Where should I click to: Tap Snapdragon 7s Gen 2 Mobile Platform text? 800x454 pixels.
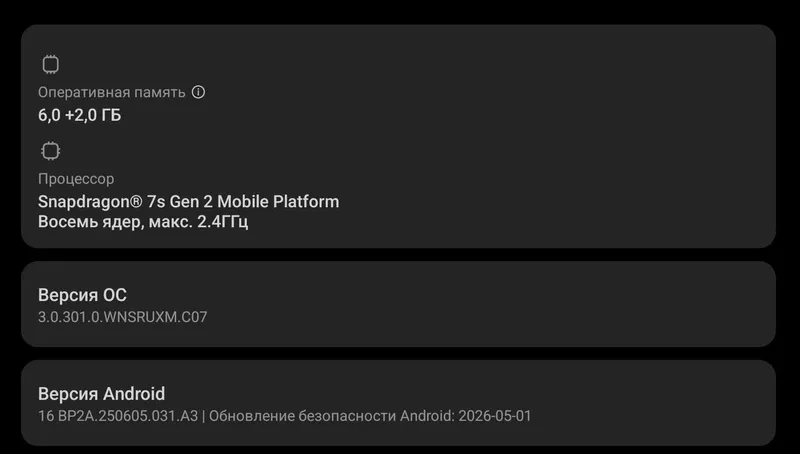[188, 201]
